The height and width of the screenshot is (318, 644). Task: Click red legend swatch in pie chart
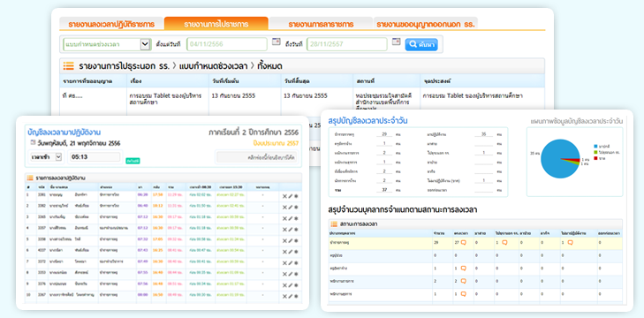(x=595, y=158)
